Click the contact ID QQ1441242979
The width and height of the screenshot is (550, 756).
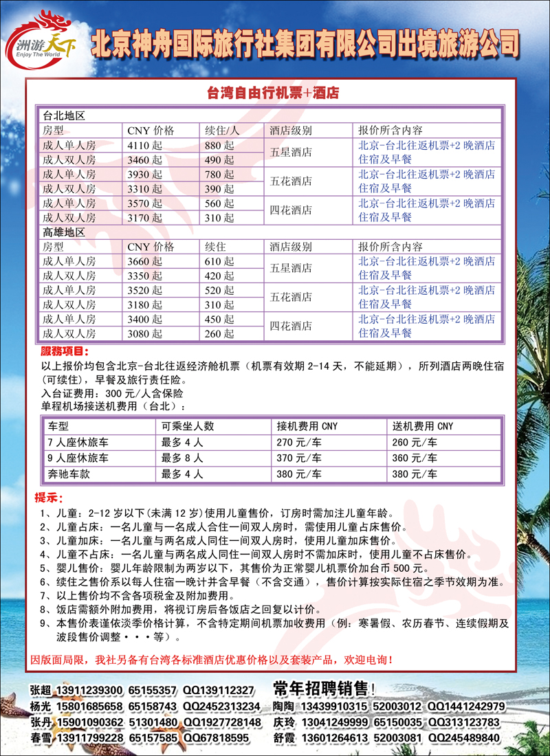(467, 707)
